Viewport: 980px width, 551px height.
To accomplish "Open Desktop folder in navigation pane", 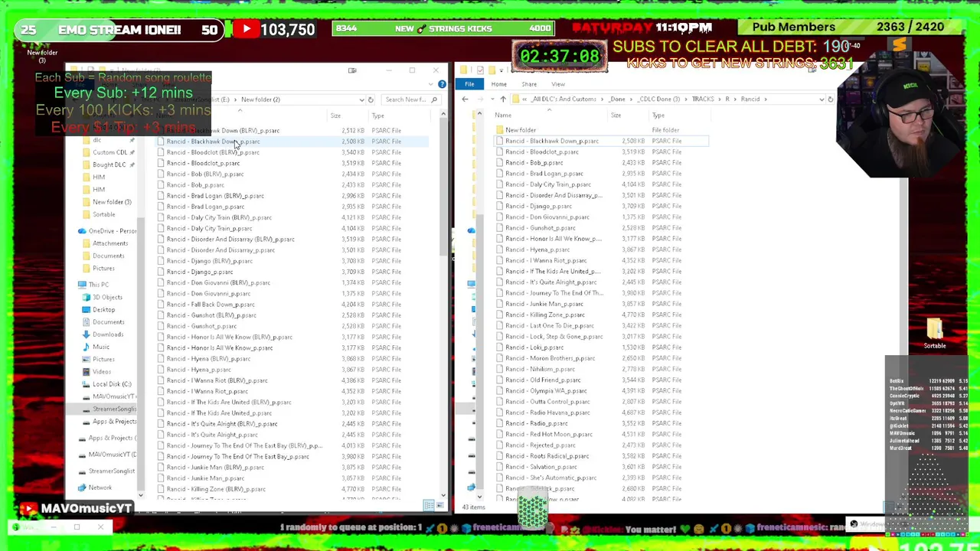I will pyautogui.click(x=99, y=310).
